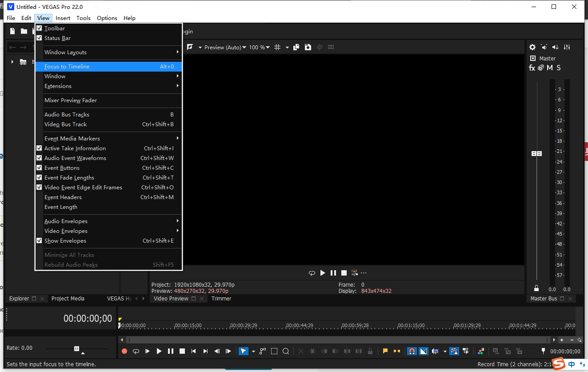Select the Envelope edit tool
588x372 pixels.
point(263,351)
